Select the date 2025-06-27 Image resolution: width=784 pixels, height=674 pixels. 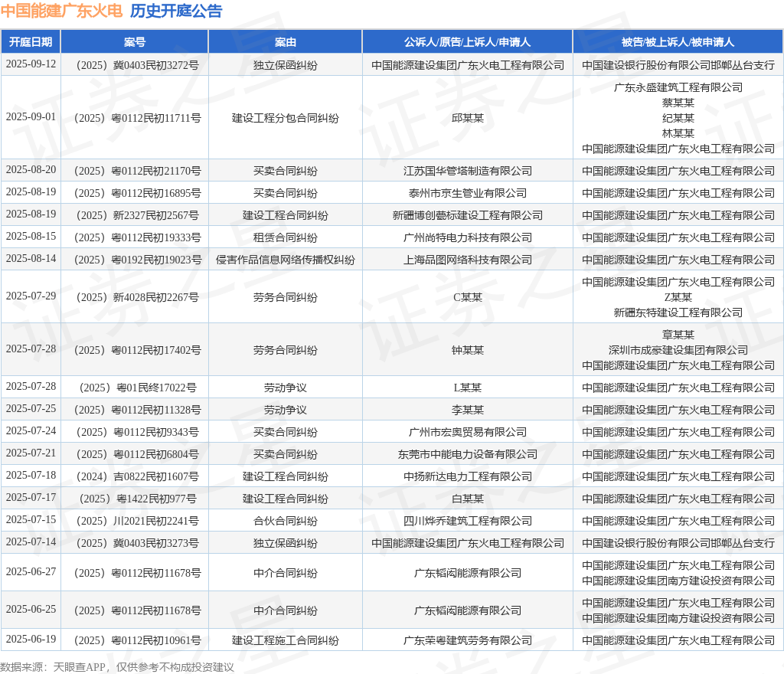(x=31, y=572)
